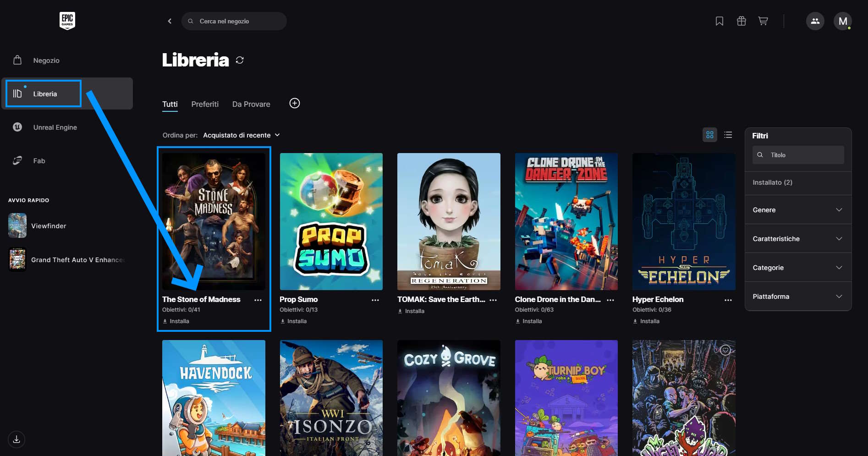Switch to the Preferiti tab
The width and height of the screenshot is (868, 456).
pyautogui.click(x=205, y=104)
